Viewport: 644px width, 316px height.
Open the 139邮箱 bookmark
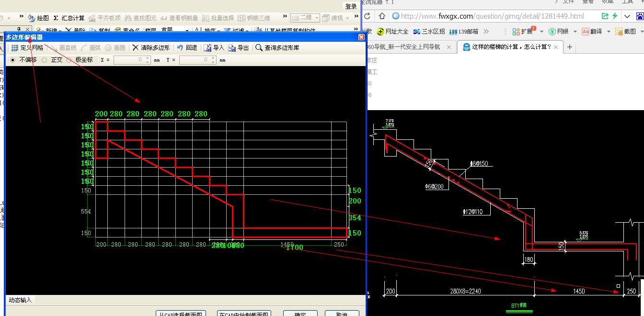[463, 32]
